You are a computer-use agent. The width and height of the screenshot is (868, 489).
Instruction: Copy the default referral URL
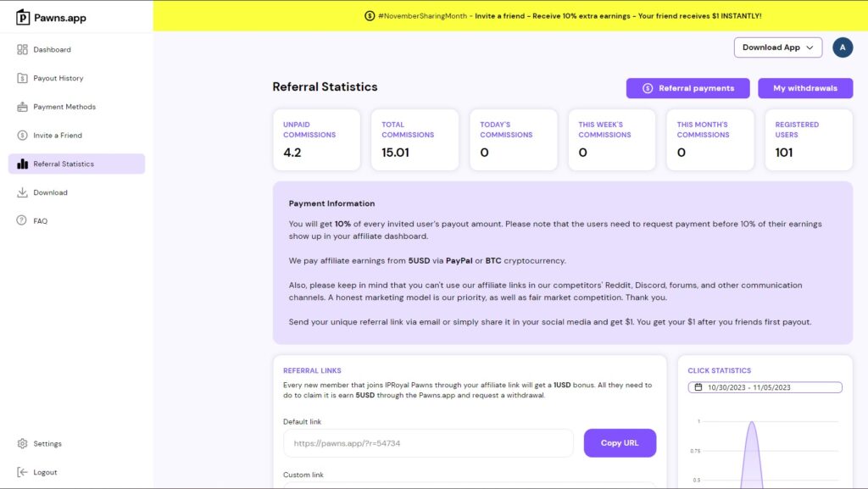(x=620, y=443)
